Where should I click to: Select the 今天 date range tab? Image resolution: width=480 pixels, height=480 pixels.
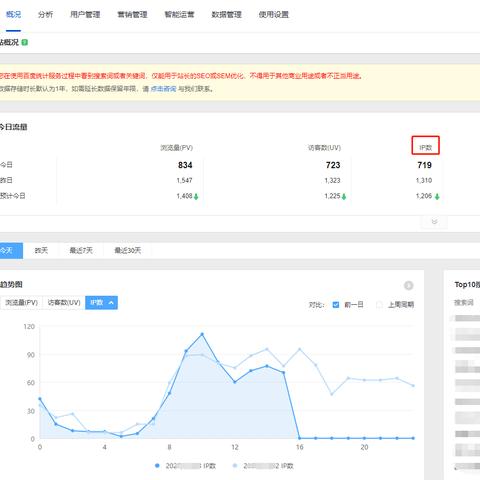pos(10,250)
